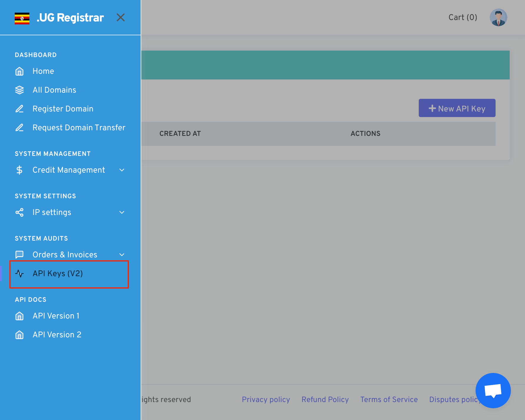Open the live chat bubble
Viewport: 525px width, 420px height.
(493, 391)
